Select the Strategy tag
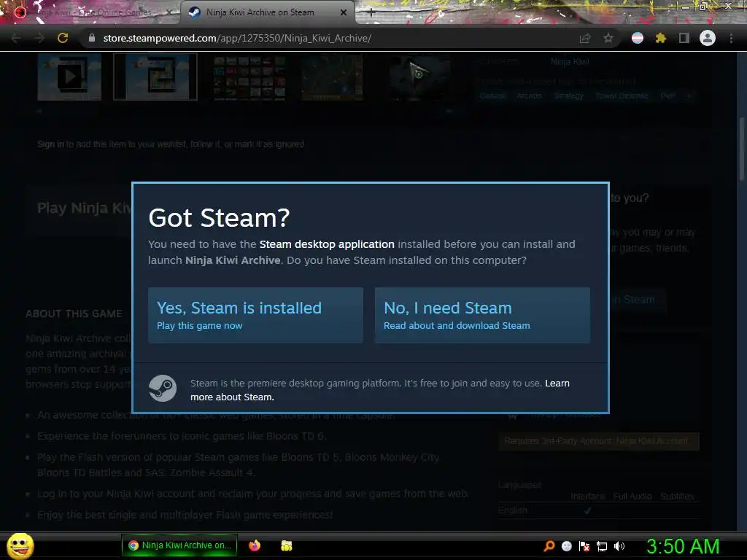 click(x=568, y=96)
